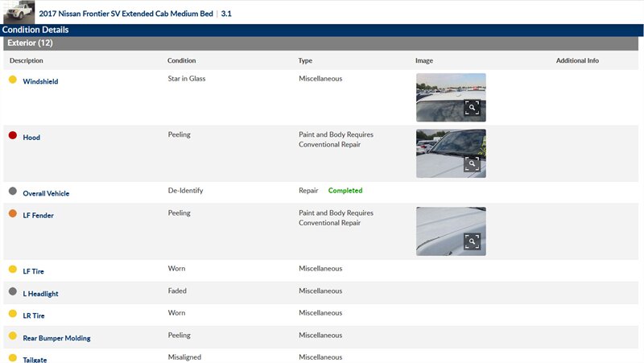The height and width of the screenshot is (363, 644).
Task: Open the vehicle thumbnail in header
Action: point(19,12)
